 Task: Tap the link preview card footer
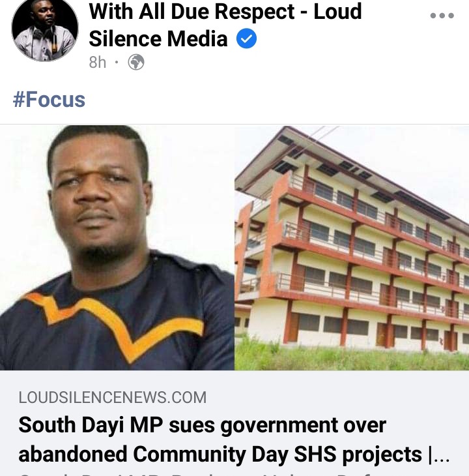[234, 423]
